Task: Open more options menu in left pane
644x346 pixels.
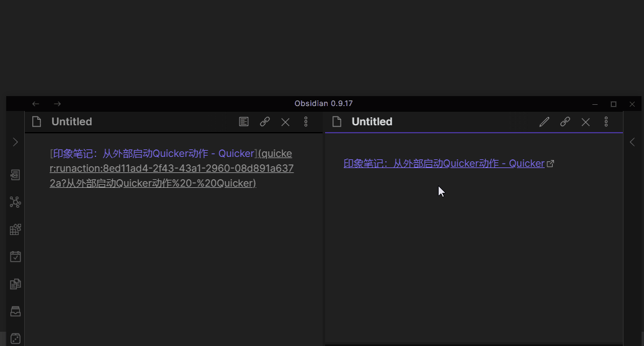Action: (x=306, y=122)
